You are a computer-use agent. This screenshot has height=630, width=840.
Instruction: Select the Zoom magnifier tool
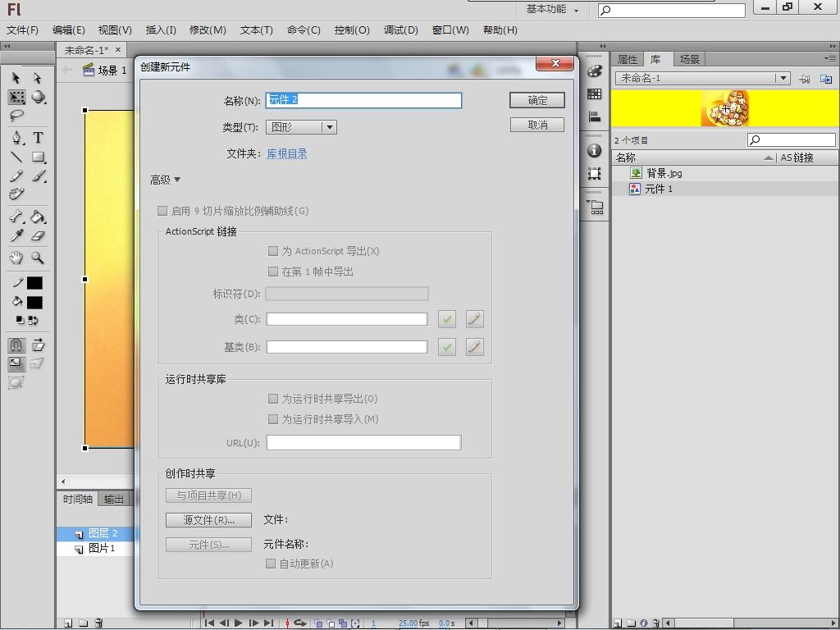coord(38,258)
